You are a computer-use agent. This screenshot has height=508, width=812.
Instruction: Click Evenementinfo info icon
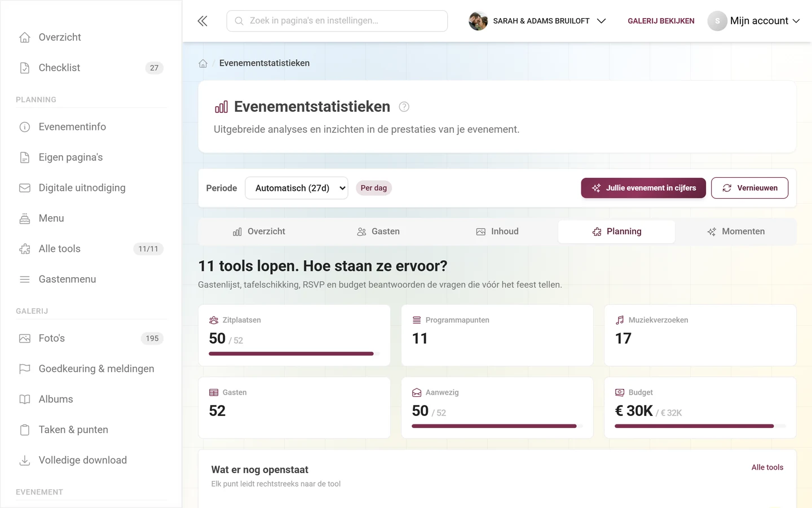coord(25,127)
